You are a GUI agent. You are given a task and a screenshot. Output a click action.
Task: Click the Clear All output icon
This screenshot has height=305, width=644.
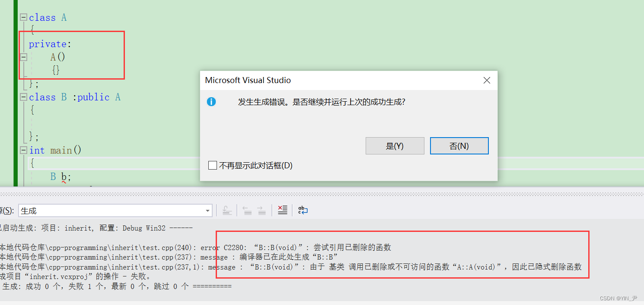(282, 210)
